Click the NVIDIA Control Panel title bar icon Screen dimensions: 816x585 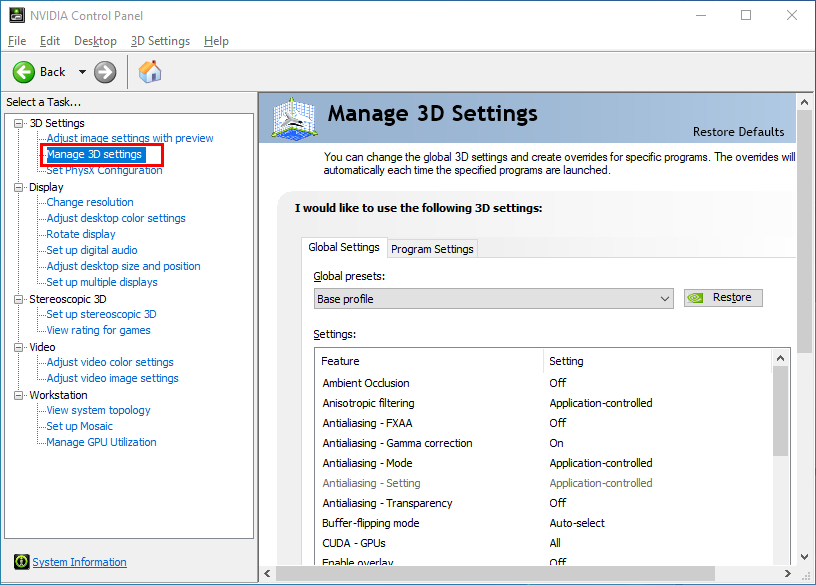tap(17, 15)
